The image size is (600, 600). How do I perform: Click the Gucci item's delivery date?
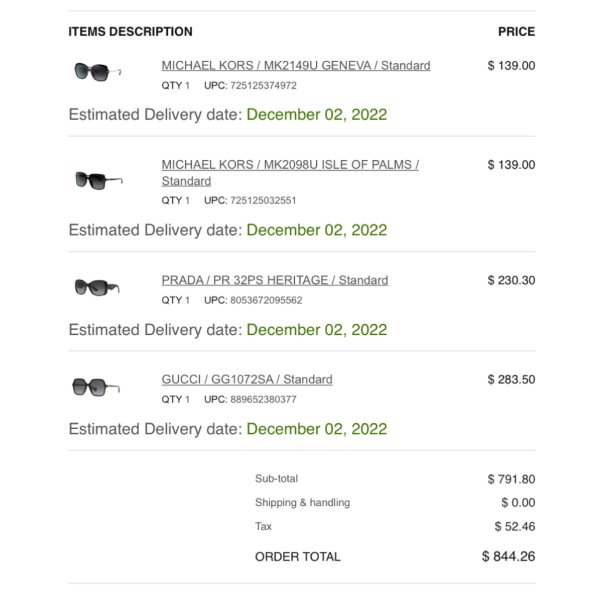317,429
